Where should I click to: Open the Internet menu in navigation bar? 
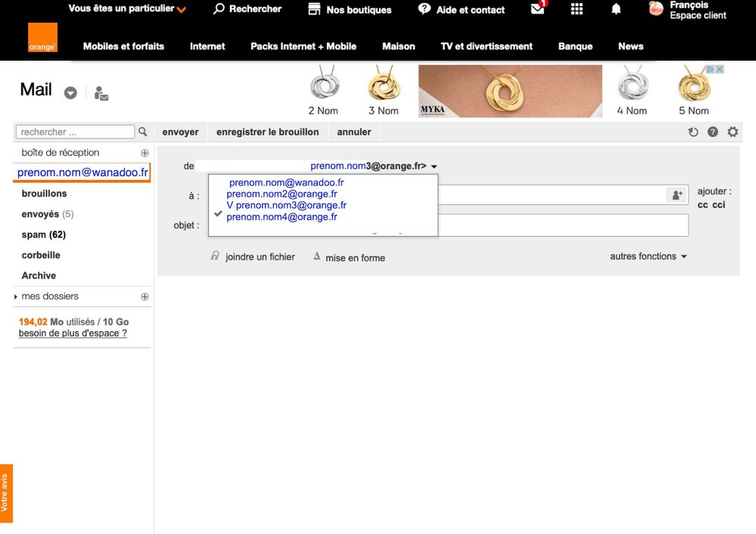pyautogui.click(x=207, y=46)
